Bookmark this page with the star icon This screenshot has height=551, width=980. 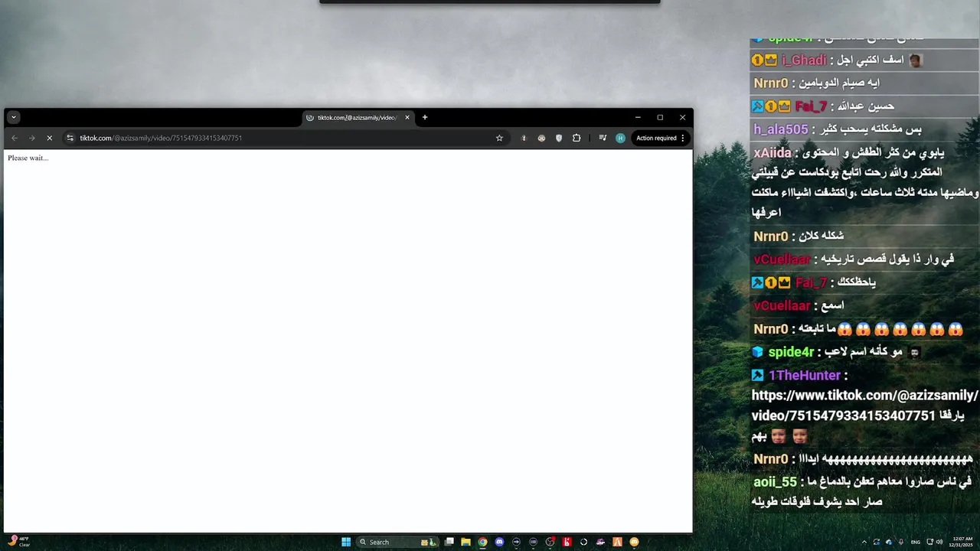pyautogui.click(x=499, y=138)
